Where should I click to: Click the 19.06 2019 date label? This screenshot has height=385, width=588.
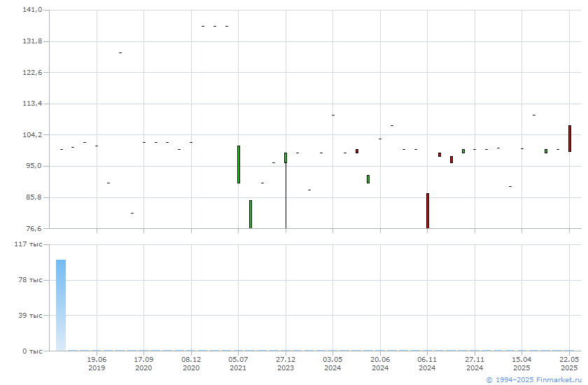97,363
